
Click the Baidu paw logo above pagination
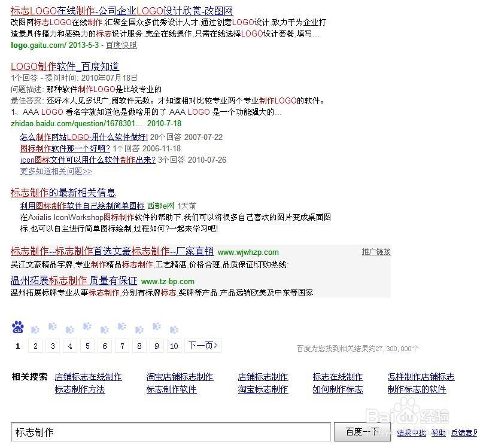pyautogui.click(x=17, y=327)
